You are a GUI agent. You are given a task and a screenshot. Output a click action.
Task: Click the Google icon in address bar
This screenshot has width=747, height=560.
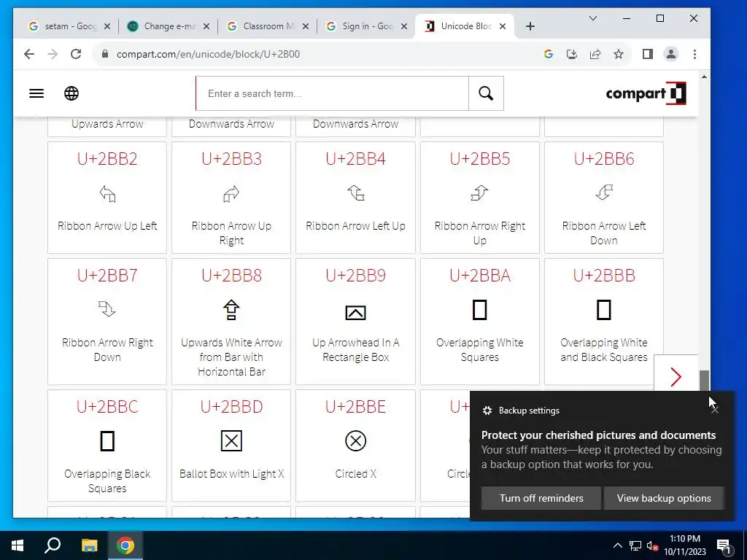tap(549, 54)
